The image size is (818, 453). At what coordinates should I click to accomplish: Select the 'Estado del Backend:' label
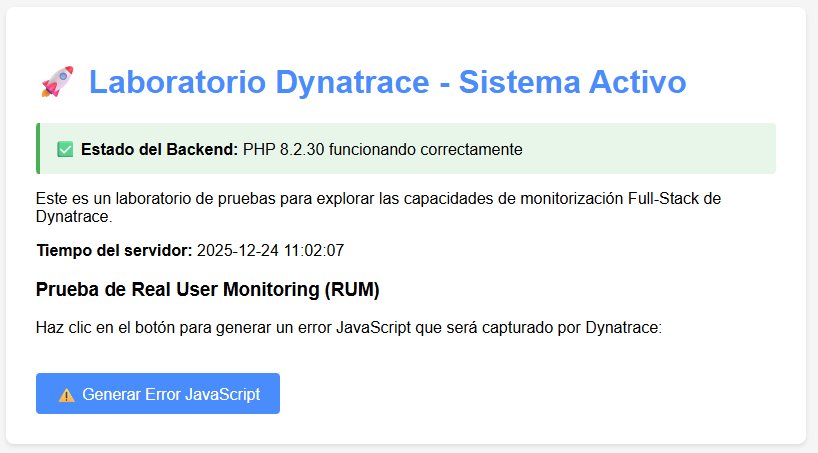click(159, 150)
